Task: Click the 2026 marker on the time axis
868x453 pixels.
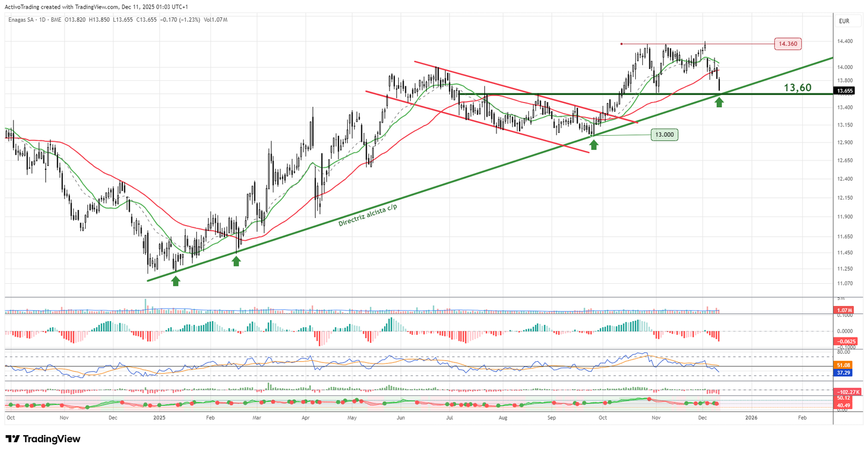Action: tap(751, 418)
